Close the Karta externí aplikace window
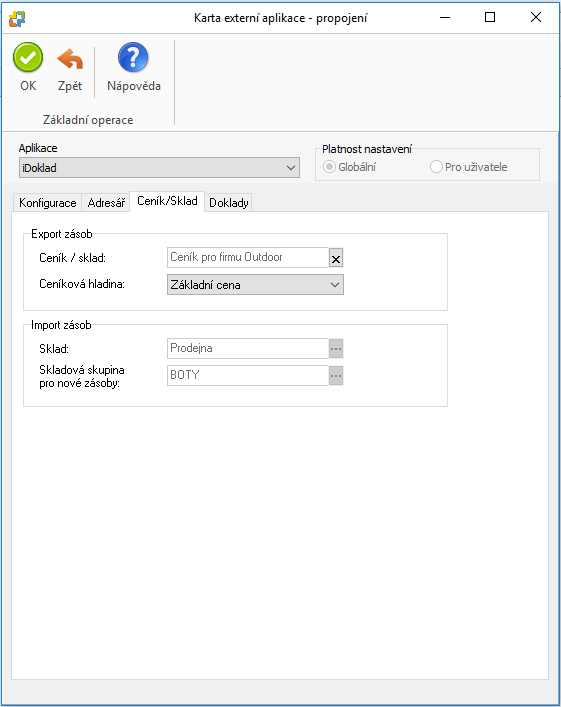 coord(536,18)
